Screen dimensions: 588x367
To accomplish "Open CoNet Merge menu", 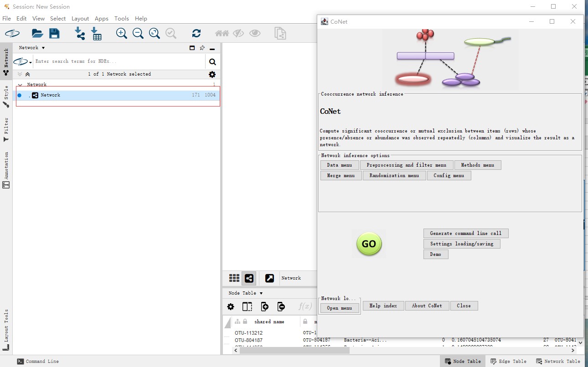I will [341, 175].
